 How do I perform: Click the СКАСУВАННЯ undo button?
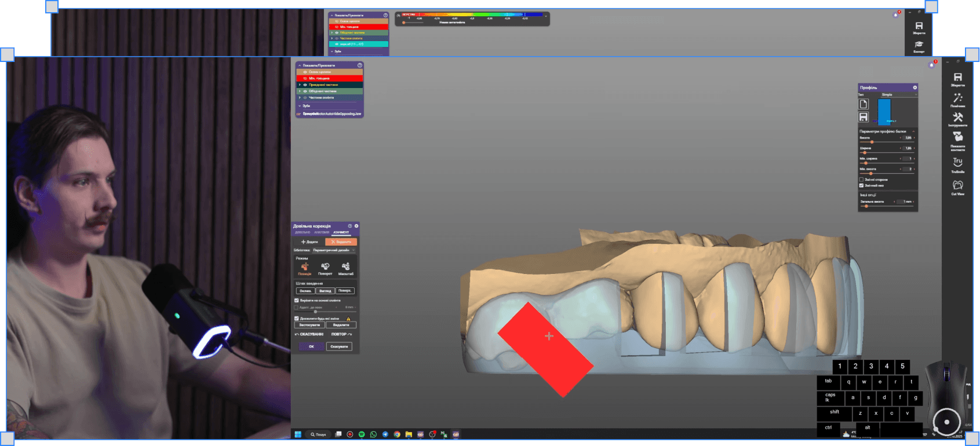click(309, 334)
